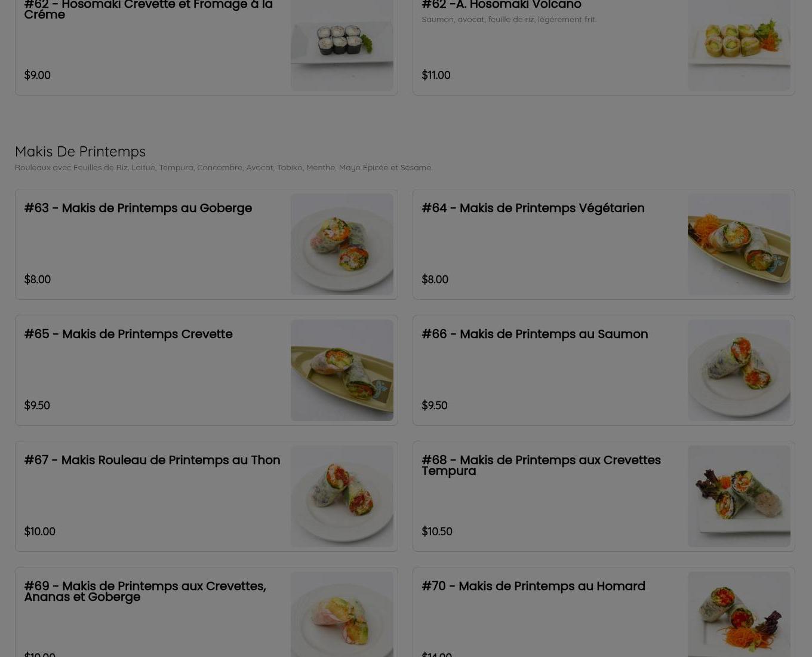Open the #65 Makis de Printemps Crevette photo
Image resolution: width=812 pixels, height=657 pixels.
pos(342,370)
